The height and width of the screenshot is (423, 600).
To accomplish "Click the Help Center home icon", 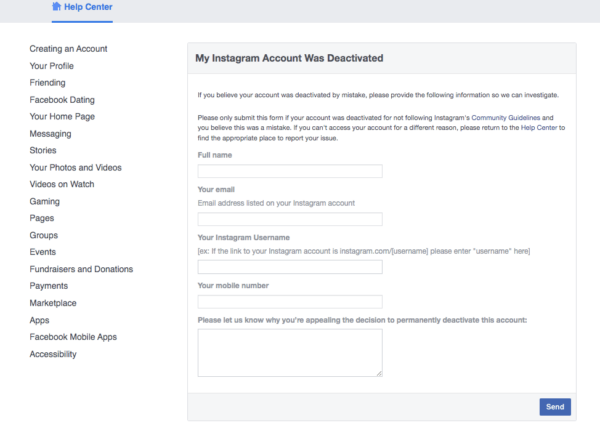I will pyautogui.click(x=57, y=7).
